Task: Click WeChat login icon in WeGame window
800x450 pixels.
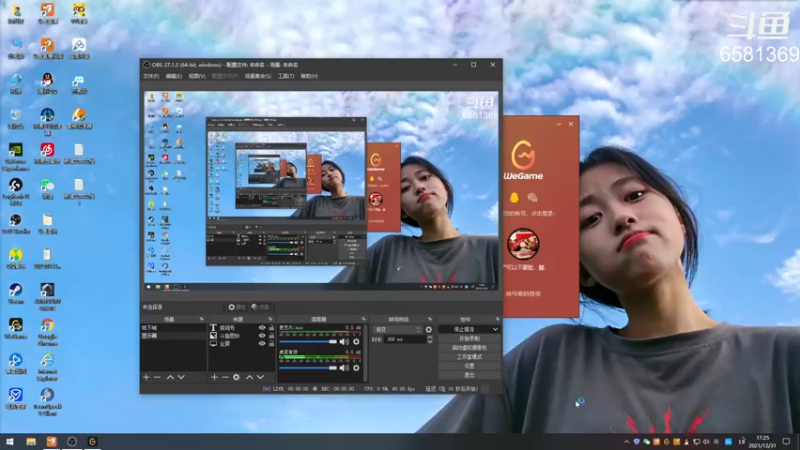Action: pyautogui.click(x=532, y=197)
